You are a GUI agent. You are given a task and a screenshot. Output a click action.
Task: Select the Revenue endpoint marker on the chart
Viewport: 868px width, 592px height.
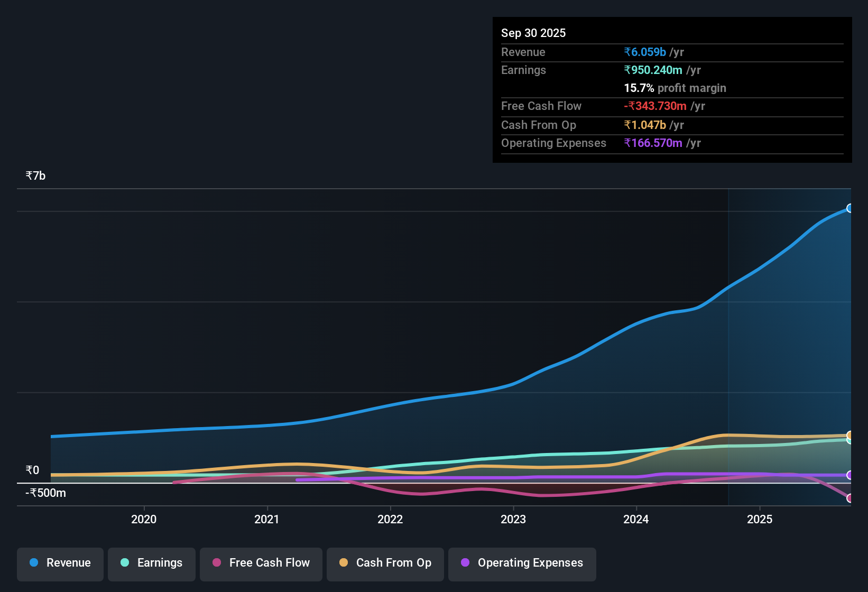coord(850,208)
